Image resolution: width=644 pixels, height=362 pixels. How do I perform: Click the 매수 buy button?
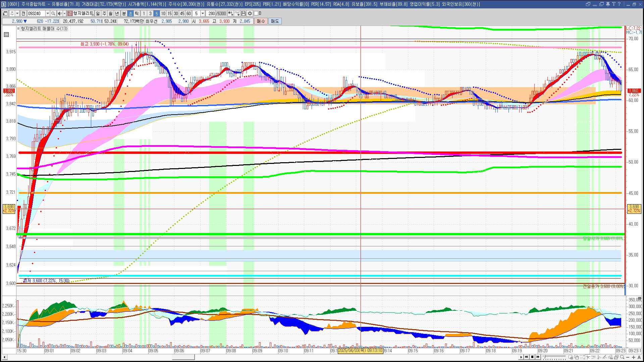pyautogui.click(x=261, y=21)
